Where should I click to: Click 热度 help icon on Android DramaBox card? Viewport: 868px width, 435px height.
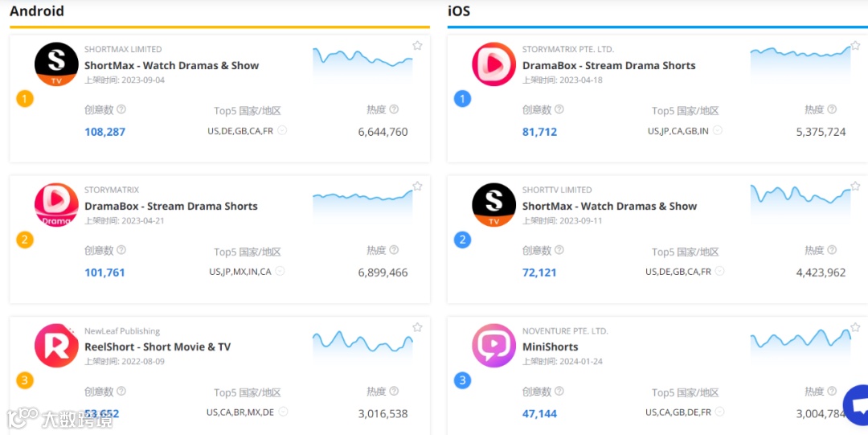(x=394, y=250)
